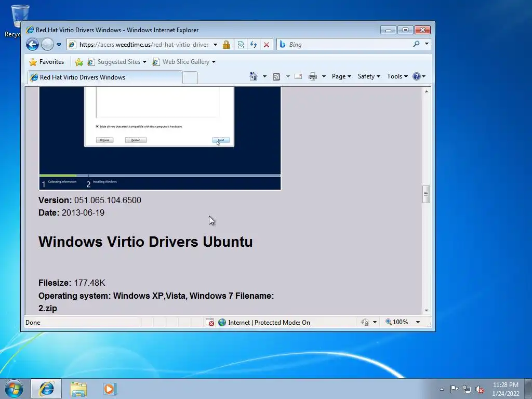Click the Internet zone globe icon
Viewport: 532px width, 399px height.
tap(222, 322)
